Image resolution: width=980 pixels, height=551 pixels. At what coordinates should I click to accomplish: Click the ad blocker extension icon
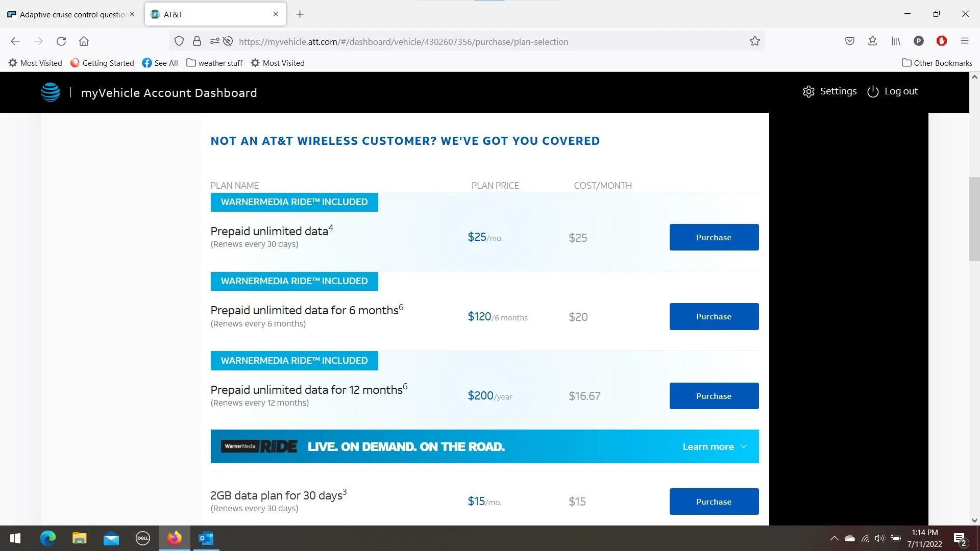click(942, 41)
